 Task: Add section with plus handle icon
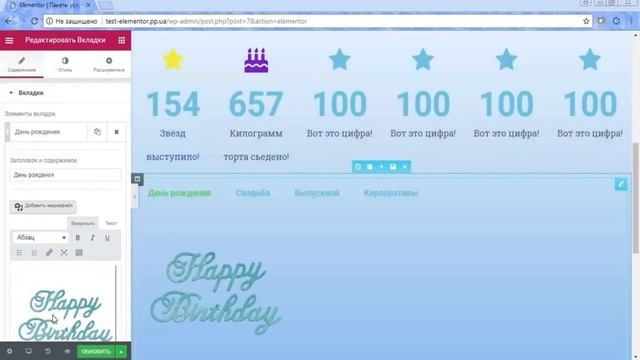(x=382, y=167)
